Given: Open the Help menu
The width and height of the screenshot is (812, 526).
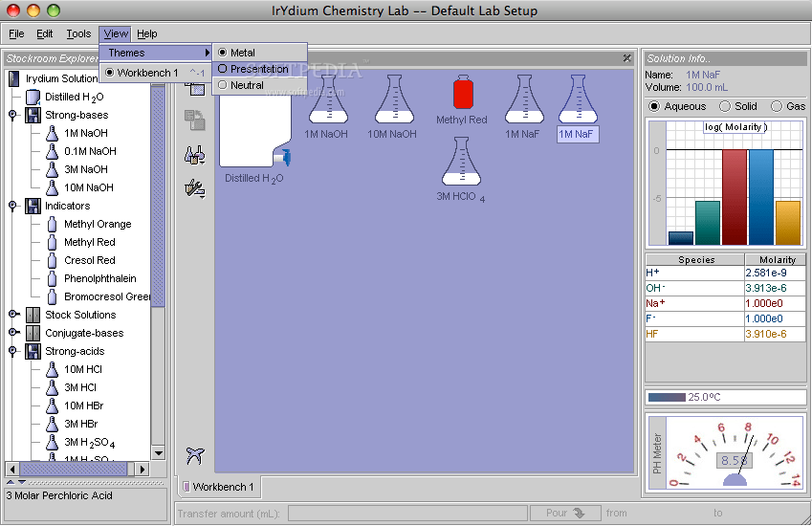Looking at the screenshot, I should tap(147, 33).
